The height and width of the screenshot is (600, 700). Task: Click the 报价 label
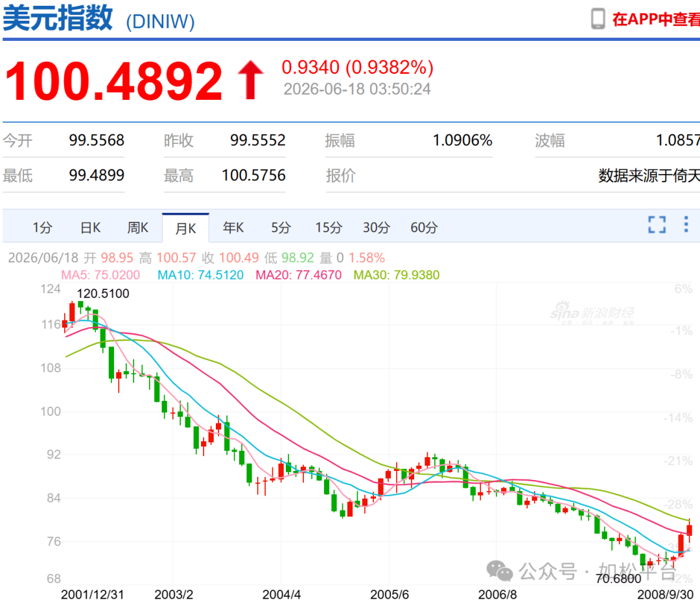coord(340,176)
